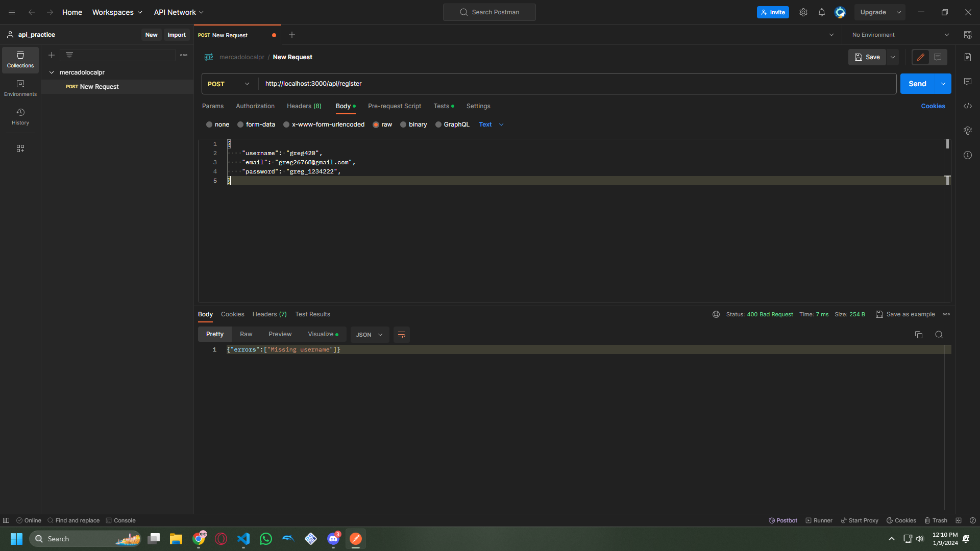Open network information globe icon
The width and height of the screenshot is (980, 551).
pyautogui.click(x=716, y=314)
